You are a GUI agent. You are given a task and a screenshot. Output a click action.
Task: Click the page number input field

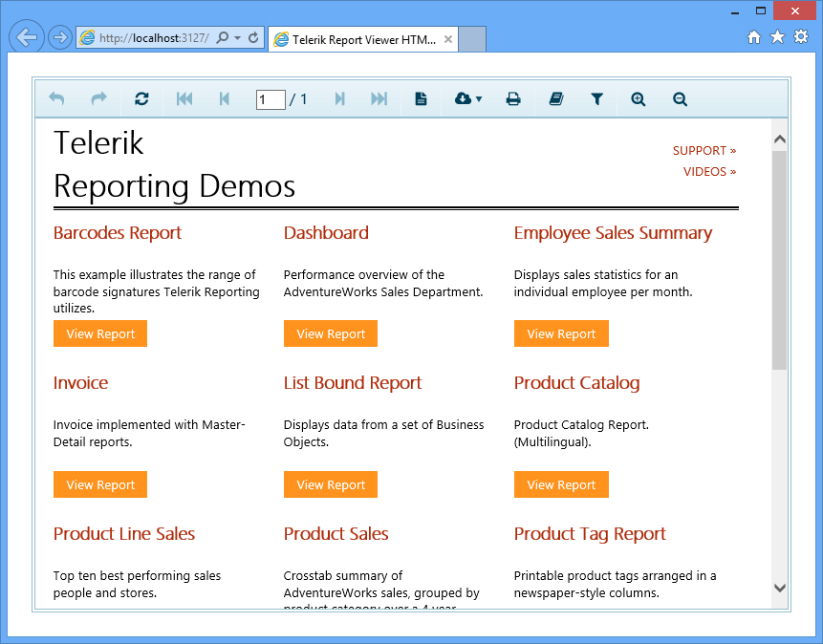click(x=271, y=99)
